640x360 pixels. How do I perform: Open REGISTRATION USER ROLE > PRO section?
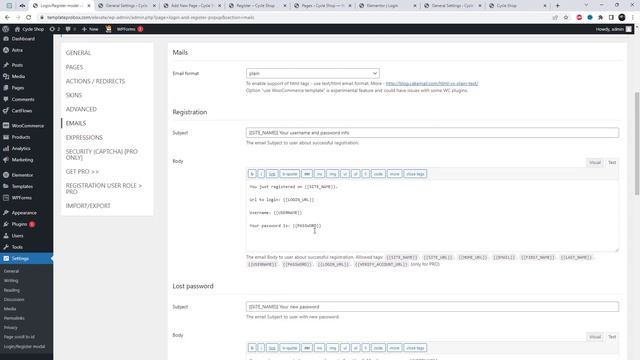(x=104, y=189)
